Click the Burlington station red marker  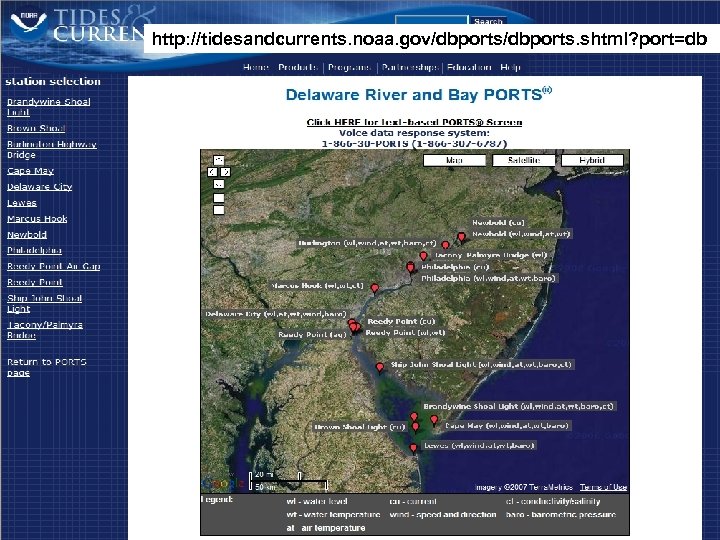click(445, 245)
